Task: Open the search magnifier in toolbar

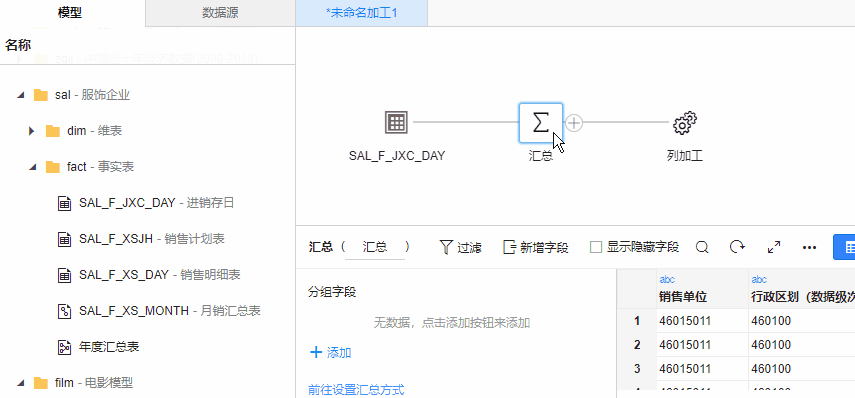Action: [702, 248]
